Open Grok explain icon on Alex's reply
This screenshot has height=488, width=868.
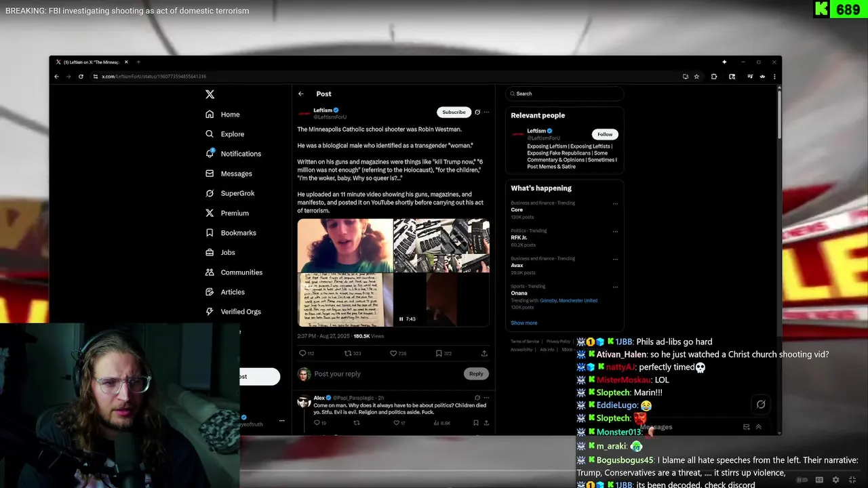click(x=477, y=398)
